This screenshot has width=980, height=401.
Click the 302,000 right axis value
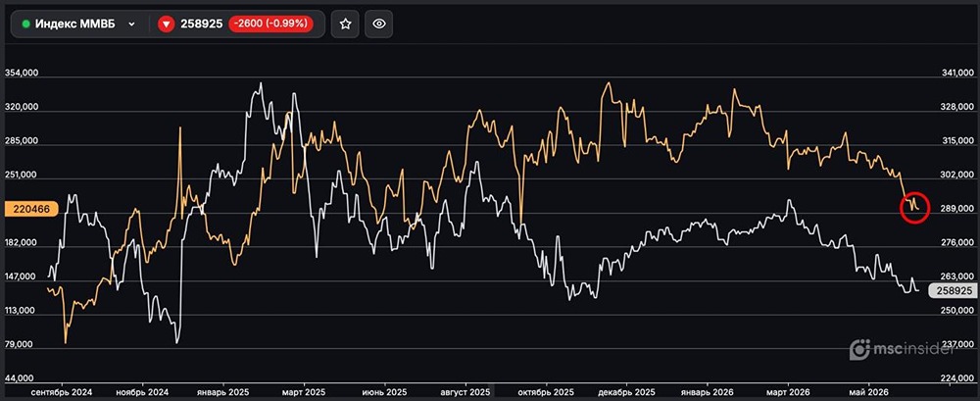[957, 175]
